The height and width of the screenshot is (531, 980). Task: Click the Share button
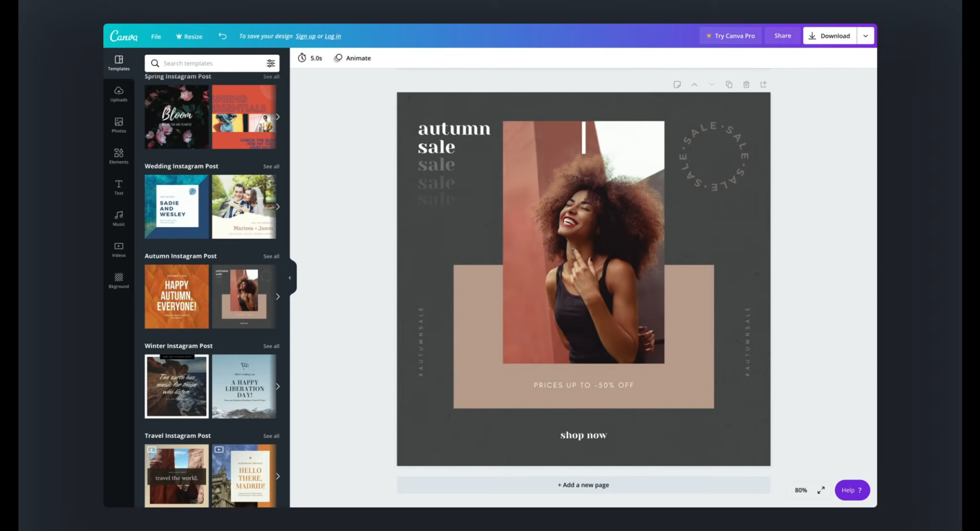coord(782,36)
